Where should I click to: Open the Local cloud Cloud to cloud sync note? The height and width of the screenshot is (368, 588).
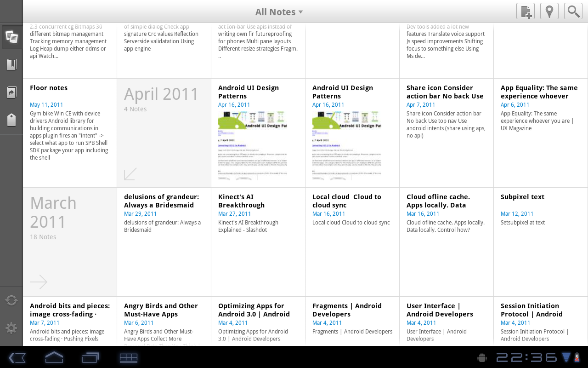point(352,242)
